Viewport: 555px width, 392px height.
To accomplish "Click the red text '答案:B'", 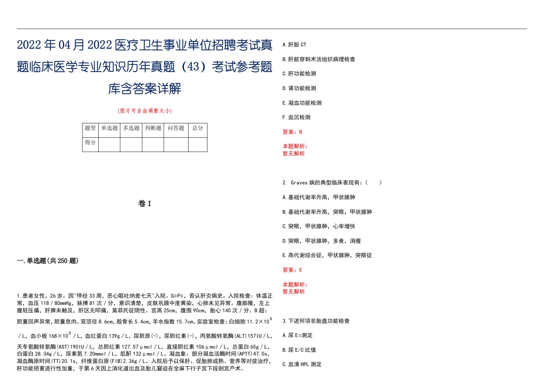I will (x=292, y=132).
